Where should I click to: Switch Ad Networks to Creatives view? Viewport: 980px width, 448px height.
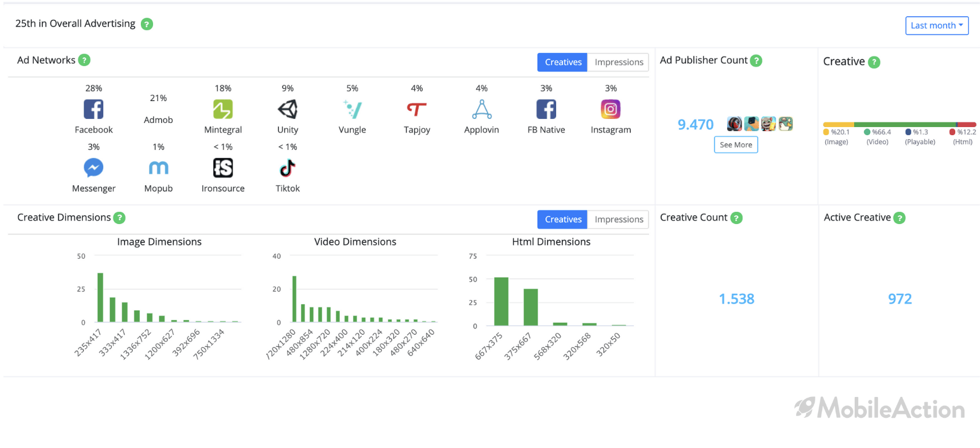[x=563, y=62]
